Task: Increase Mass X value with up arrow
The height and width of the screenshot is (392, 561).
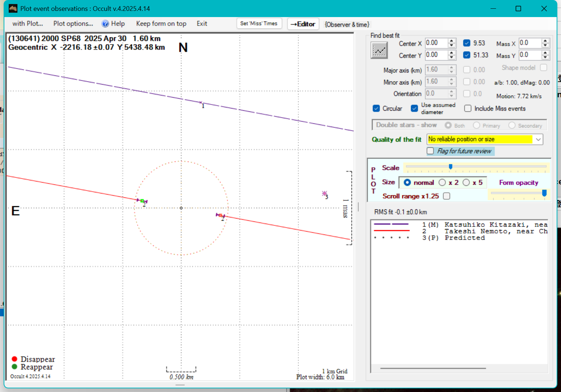Action: pos(545,41)
